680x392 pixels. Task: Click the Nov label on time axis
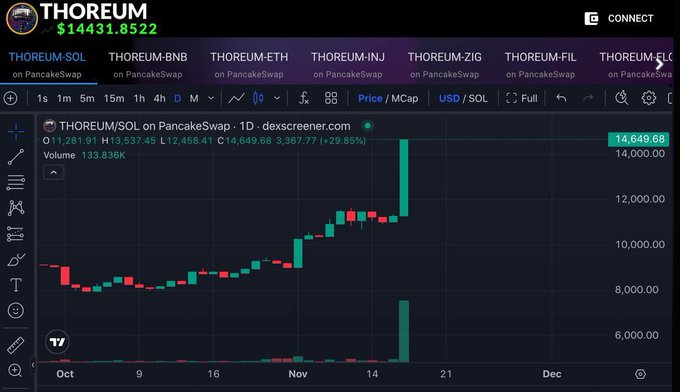298,374
